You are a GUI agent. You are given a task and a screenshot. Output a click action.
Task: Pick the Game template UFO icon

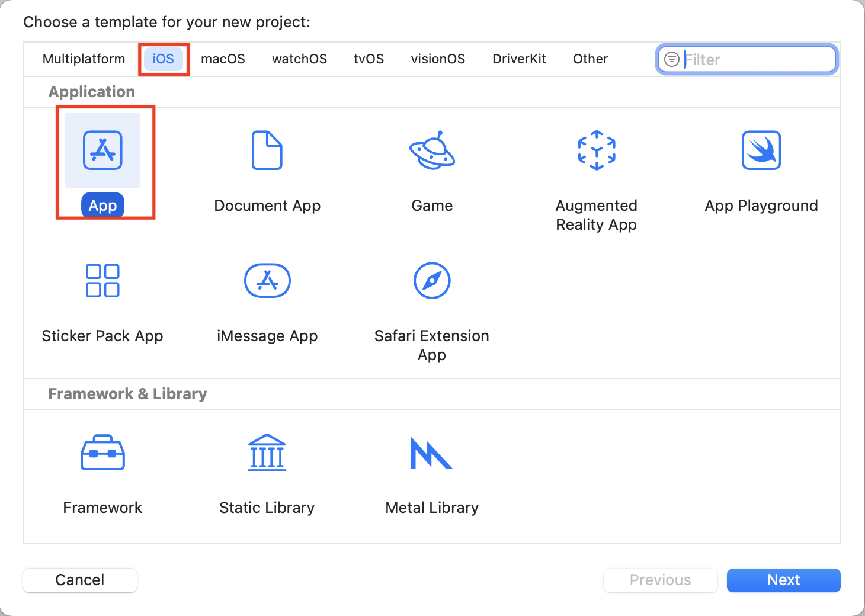pos(432,150)
